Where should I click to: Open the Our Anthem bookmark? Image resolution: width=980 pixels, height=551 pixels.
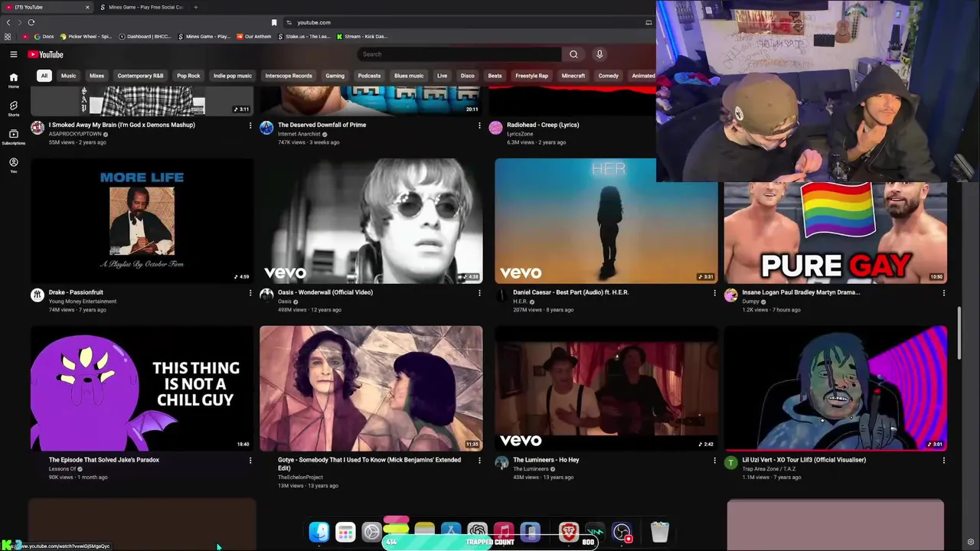[254, 36]
